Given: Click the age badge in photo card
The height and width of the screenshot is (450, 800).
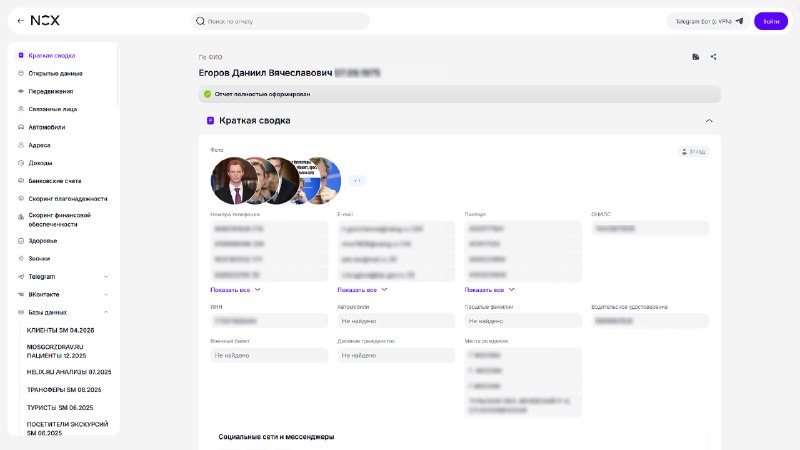Looking at the screenshot, I should 693,152.
